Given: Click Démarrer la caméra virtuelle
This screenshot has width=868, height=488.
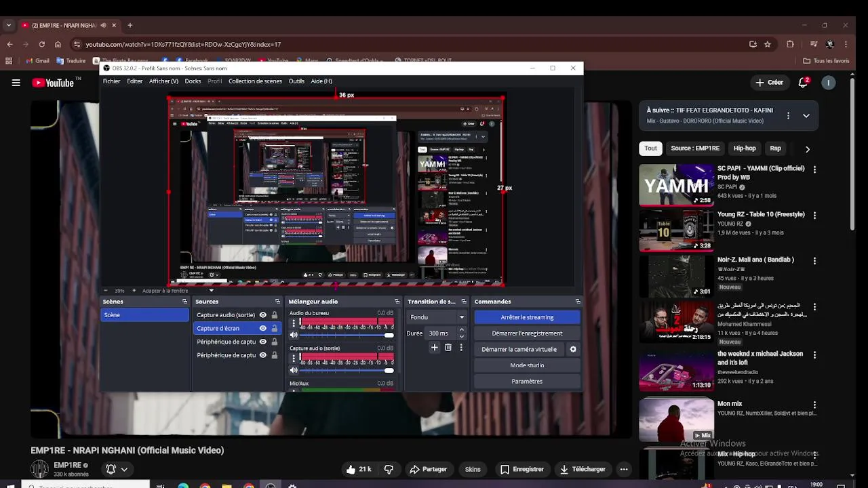Looking at the screenshot, I should (519, 349).
